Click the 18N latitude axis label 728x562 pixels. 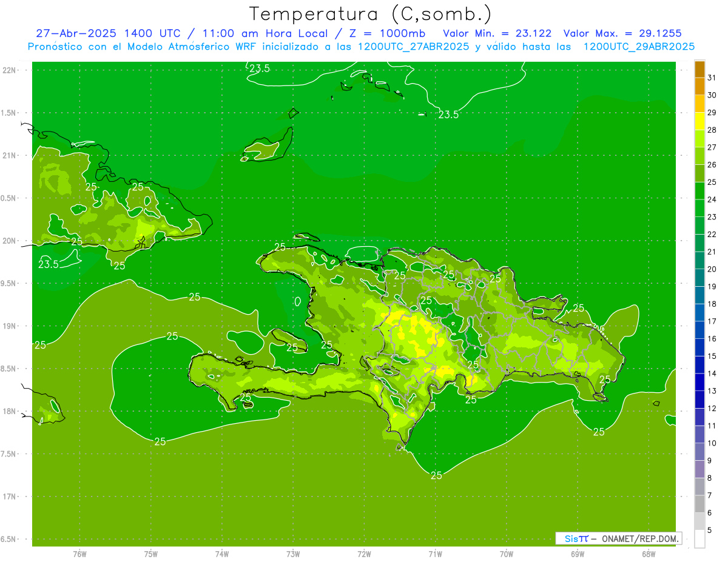point(10,411)
